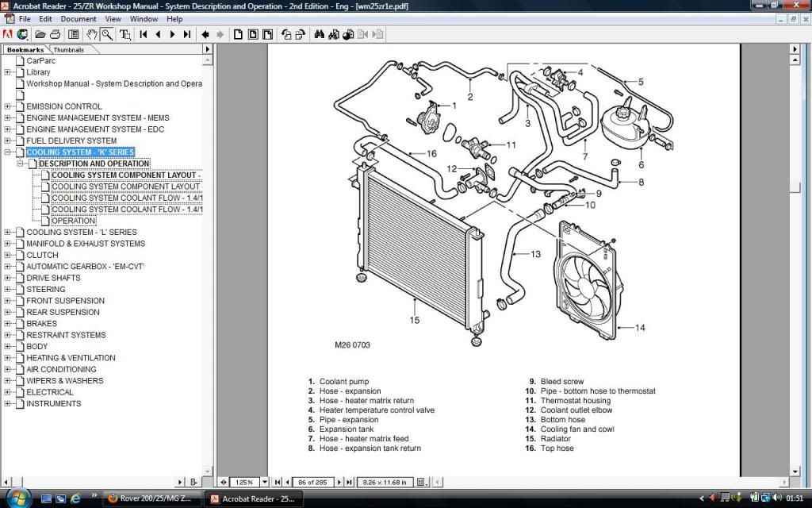Click the Print icon
The height and width of the screenshot is (508, 812).
point(54,34)
